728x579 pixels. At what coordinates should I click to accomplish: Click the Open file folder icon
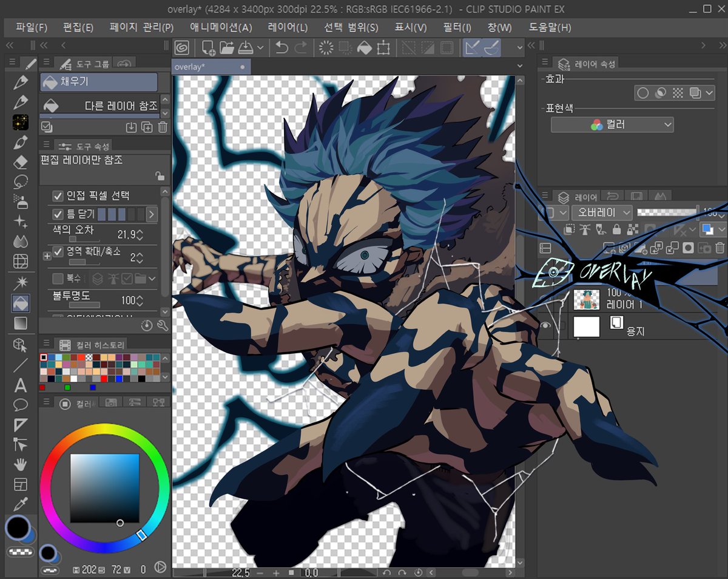click(x=227, y=47)
